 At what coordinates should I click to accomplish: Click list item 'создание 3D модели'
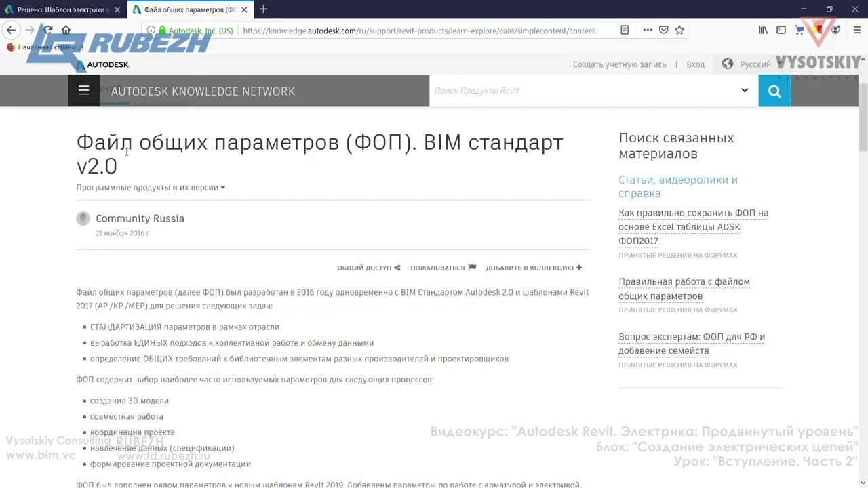(130, 401)
